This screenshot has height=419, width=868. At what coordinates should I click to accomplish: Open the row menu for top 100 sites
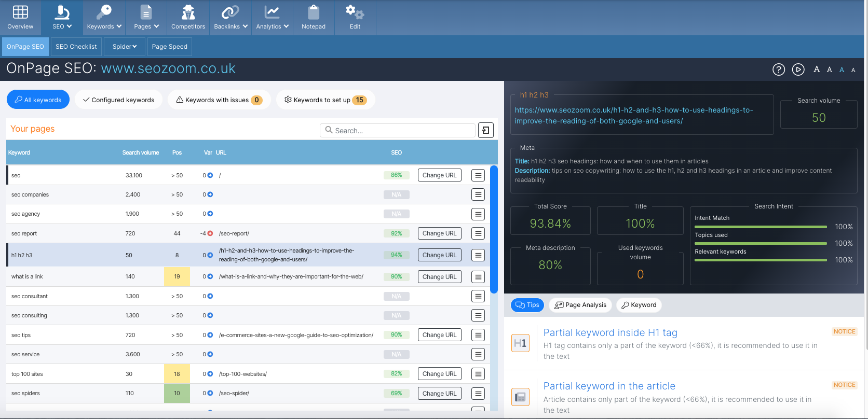478,374
